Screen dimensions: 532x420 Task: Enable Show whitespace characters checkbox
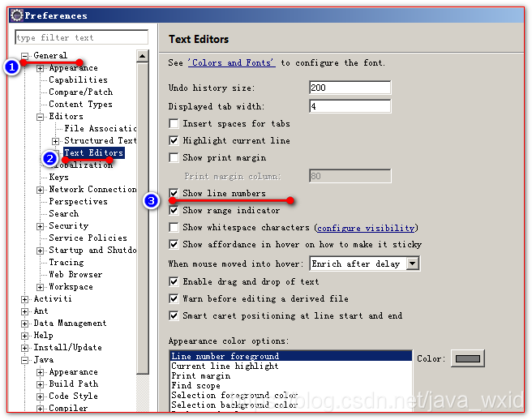click(x=174, y=227)
